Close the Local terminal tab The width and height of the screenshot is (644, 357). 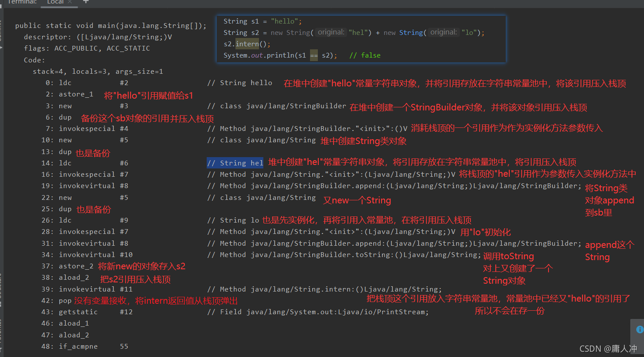point(70,2)
